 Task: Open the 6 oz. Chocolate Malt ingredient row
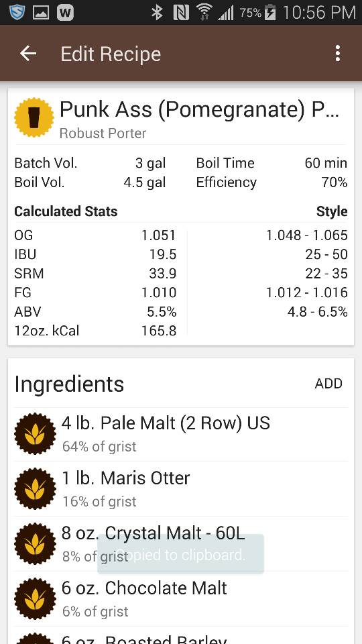181,599
